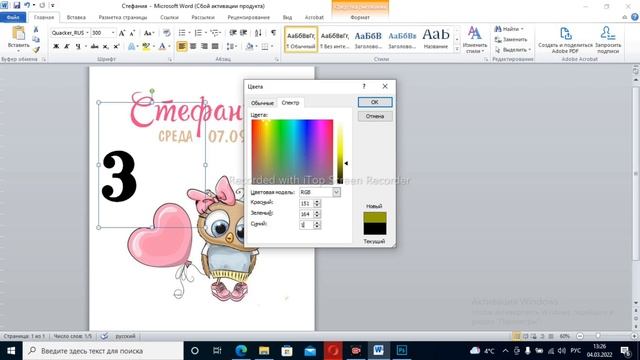640x360 pixels.
Task: Apply the Обычный style
Action: [x=301, y=40]
